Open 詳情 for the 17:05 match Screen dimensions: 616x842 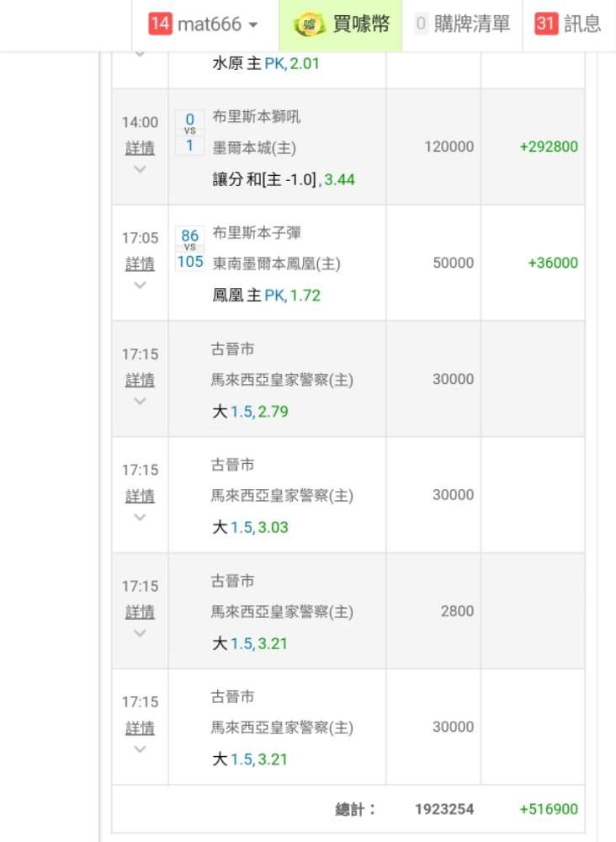pyautogui.click(x=140, y=264)
